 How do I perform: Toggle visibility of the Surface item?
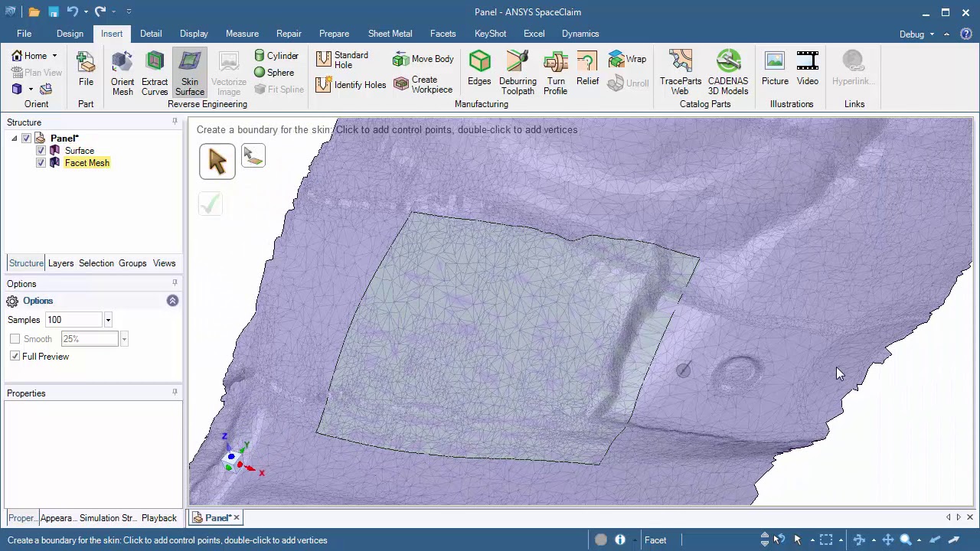(x=41, y=151)
